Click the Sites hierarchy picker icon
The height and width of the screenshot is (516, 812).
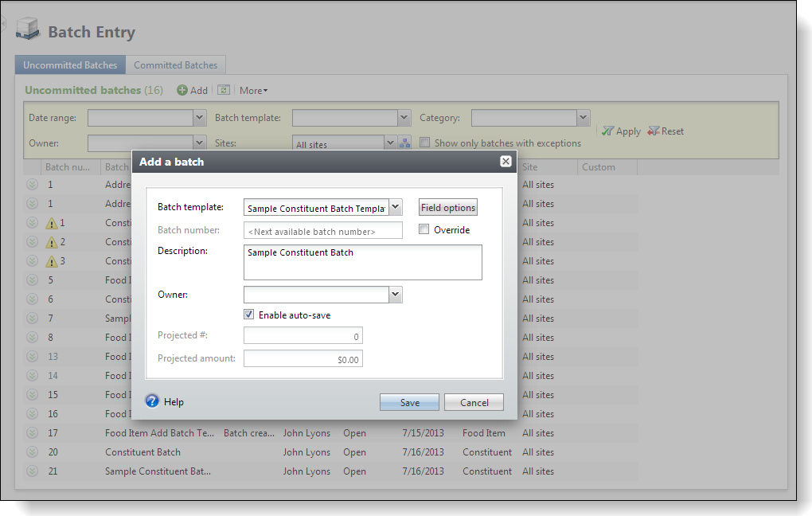405,143
